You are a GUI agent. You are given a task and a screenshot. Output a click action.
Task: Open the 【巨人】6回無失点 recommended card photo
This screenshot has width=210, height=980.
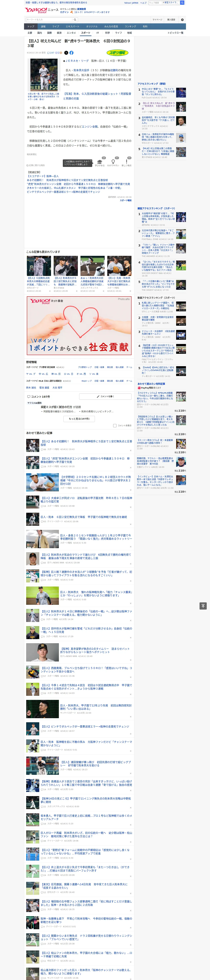[x=39, y=266]
